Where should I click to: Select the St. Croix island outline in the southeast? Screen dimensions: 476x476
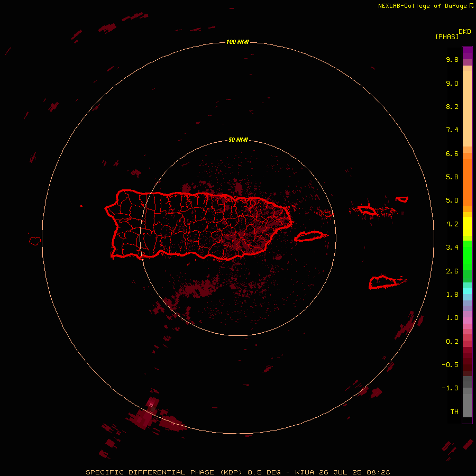click(383, 282)
